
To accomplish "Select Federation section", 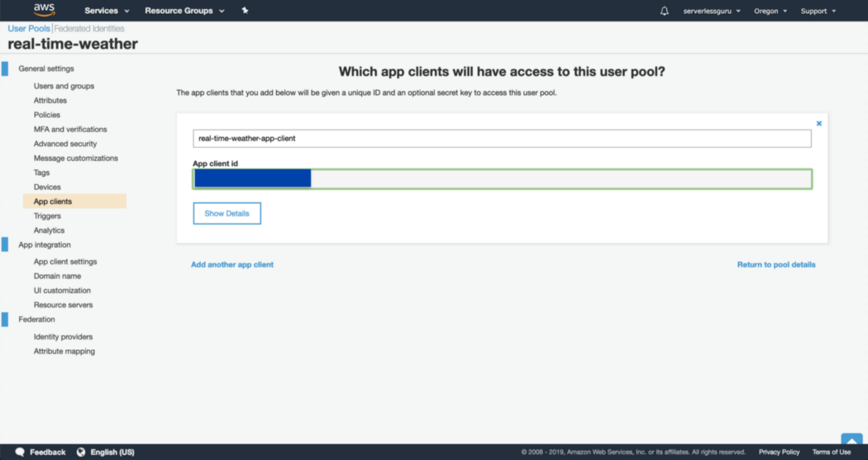I will coord(36,319).
